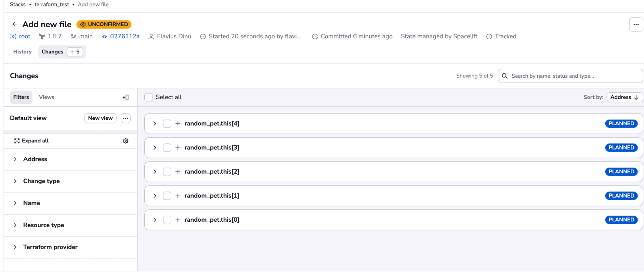
Task: Check the random_pet.this[2] checkbox
Action: click(x=167, y=172)
